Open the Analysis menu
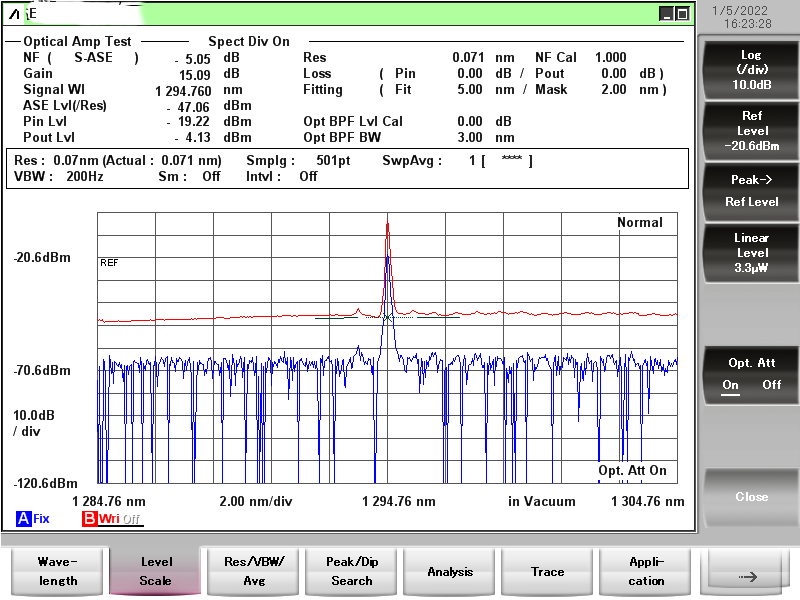The image size is (800, 600). tap(450, 571)
